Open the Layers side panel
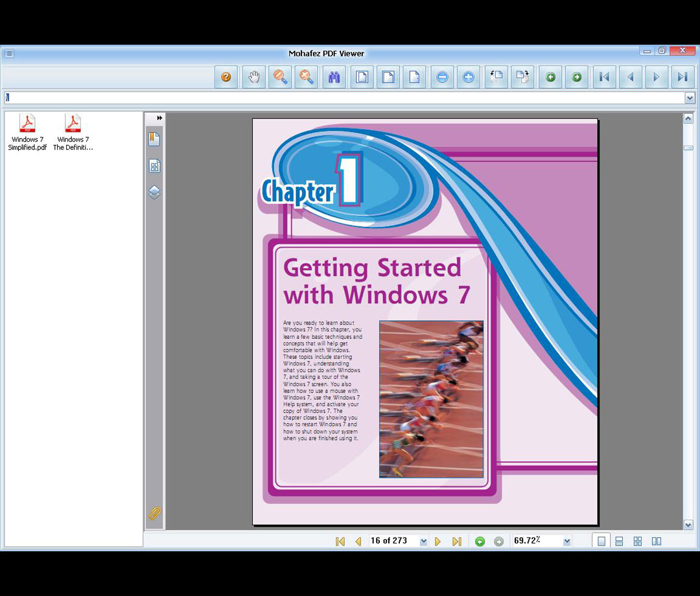700x596 pixels. click(154, 192)
